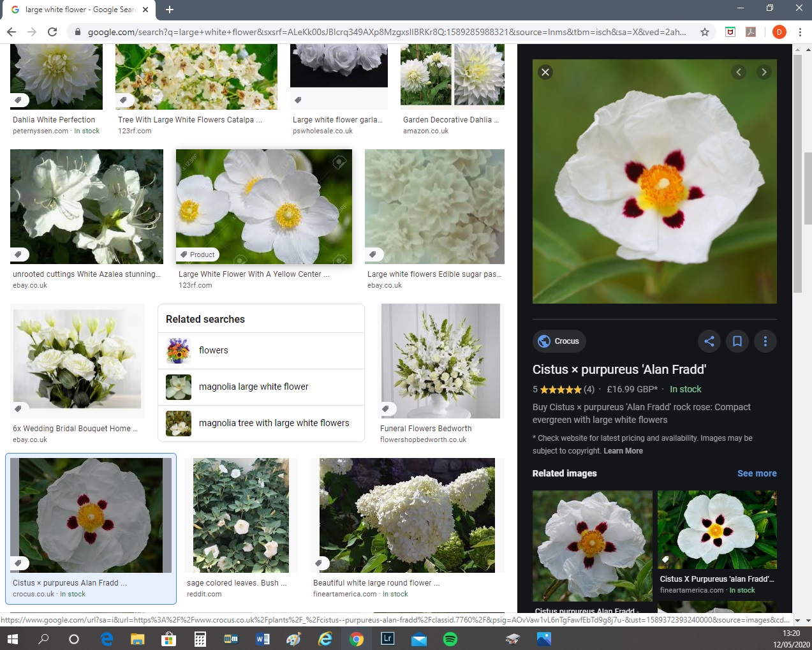
Task: Bookmark this page with star icon
Action: 705,32
